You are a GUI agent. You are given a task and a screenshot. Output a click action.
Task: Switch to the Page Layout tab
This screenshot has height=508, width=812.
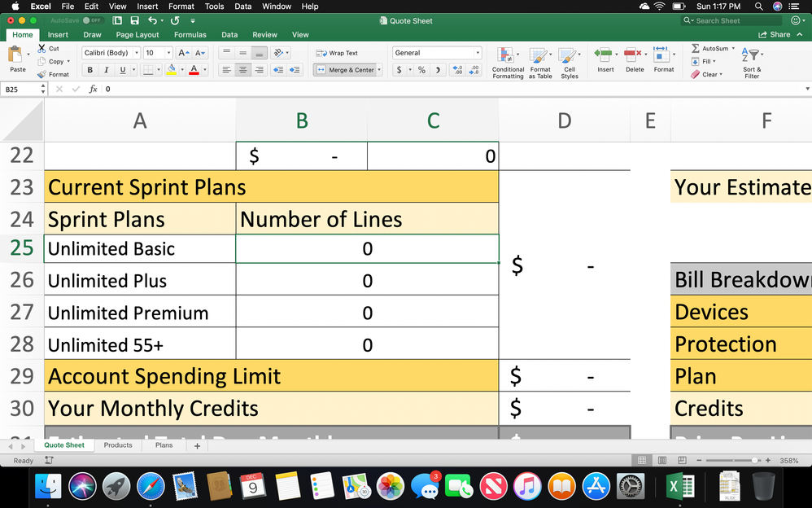tap(138, 35)
